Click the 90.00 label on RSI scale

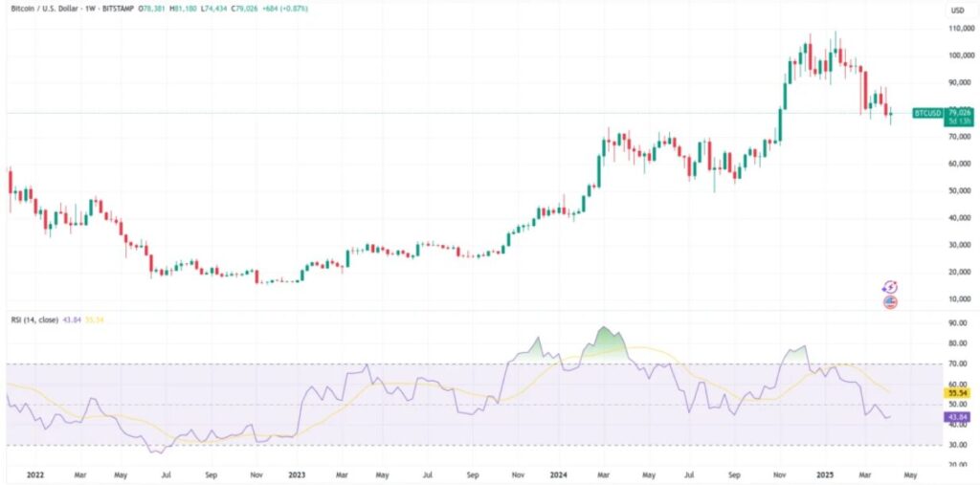pyautogui.click(x=959, y=323)
